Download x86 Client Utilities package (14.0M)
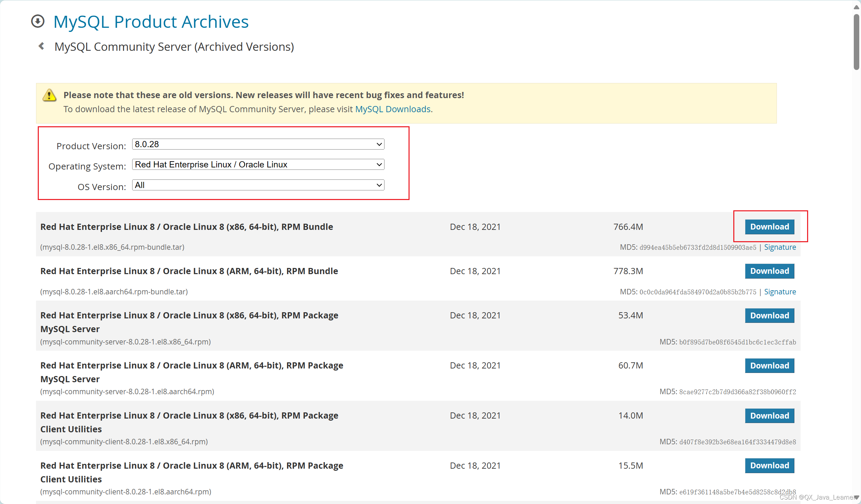This screenshot has height=504, width=861. [x=769, y=416]
